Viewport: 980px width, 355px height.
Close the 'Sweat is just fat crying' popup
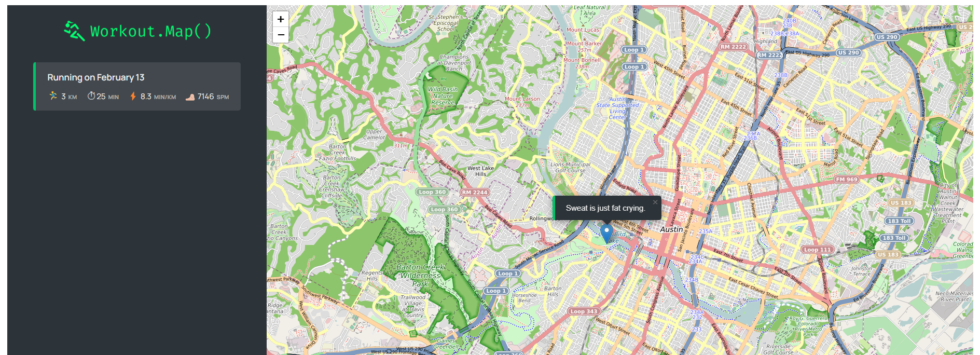[655, 202]
